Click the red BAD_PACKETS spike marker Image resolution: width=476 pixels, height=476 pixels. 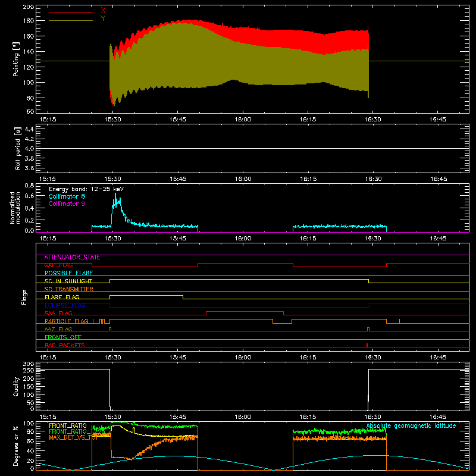(367, 345)
